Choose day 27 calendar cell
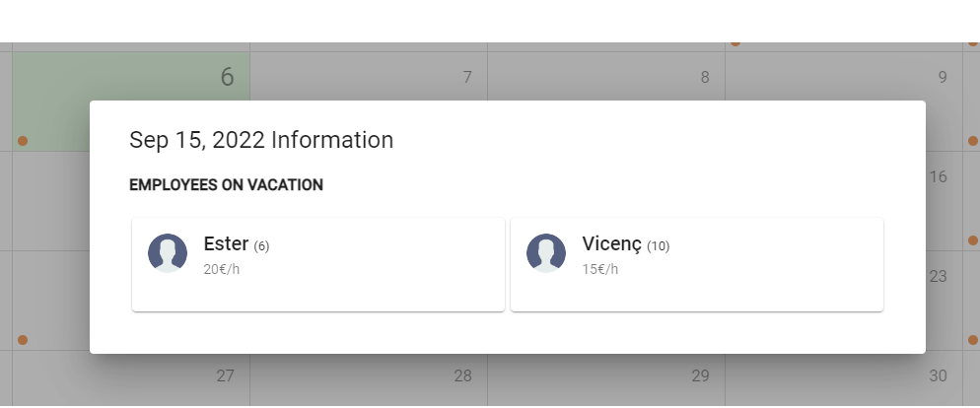Viewport: 980px width, 408px height. 131,379
